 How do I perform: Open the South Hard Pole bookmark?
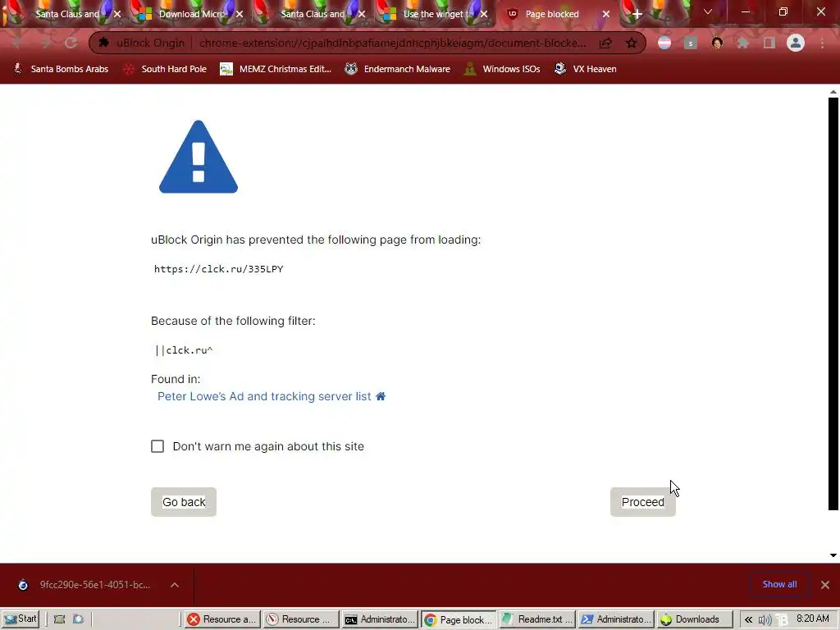(x=164, y=69)
